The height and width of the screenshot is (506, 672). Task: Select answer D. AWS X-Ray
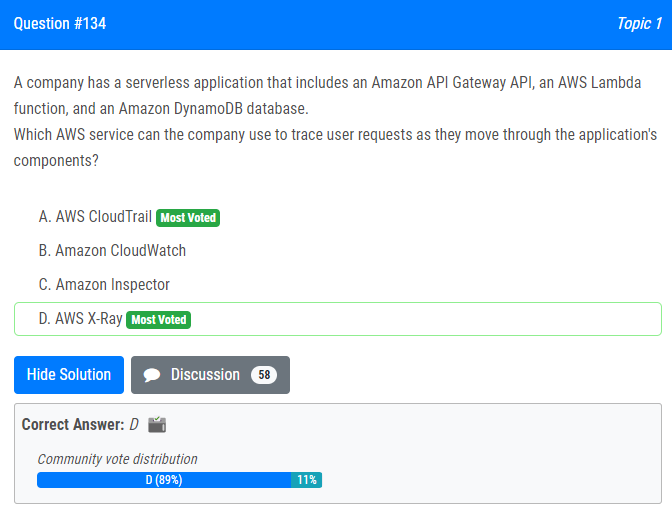[x=338, y=319]
